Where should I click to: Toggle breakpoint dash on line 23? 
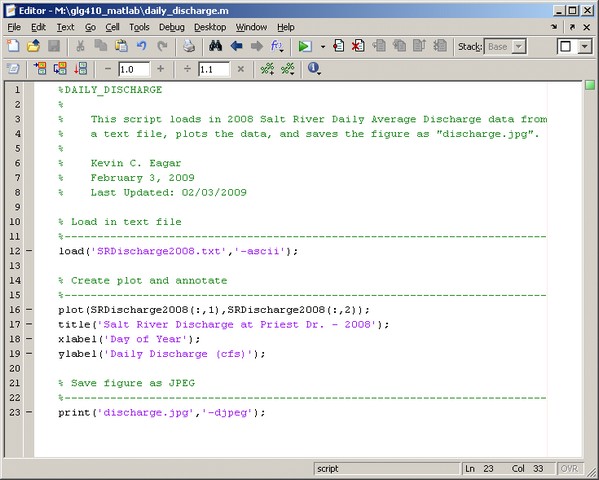pos(29,412)
